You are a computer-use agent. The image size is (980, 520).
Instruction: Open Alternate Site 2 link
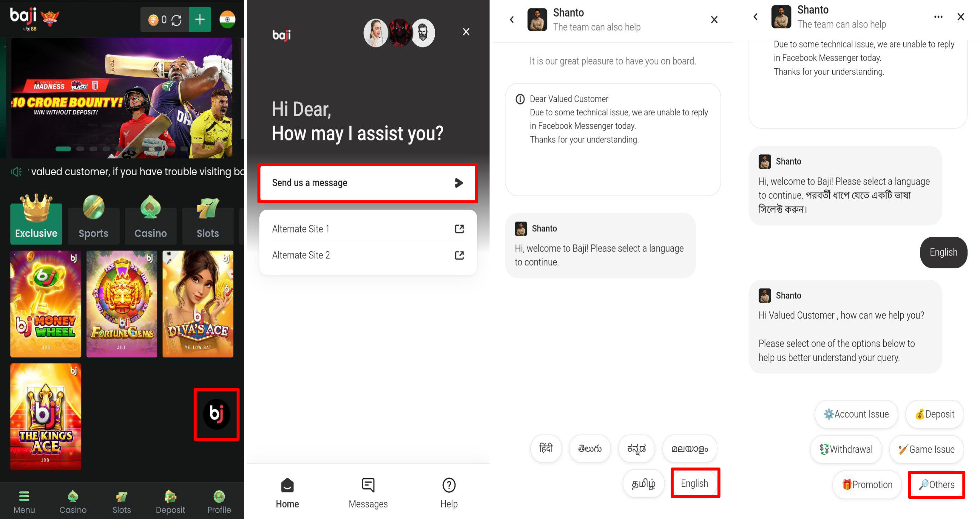coord(368,255)
